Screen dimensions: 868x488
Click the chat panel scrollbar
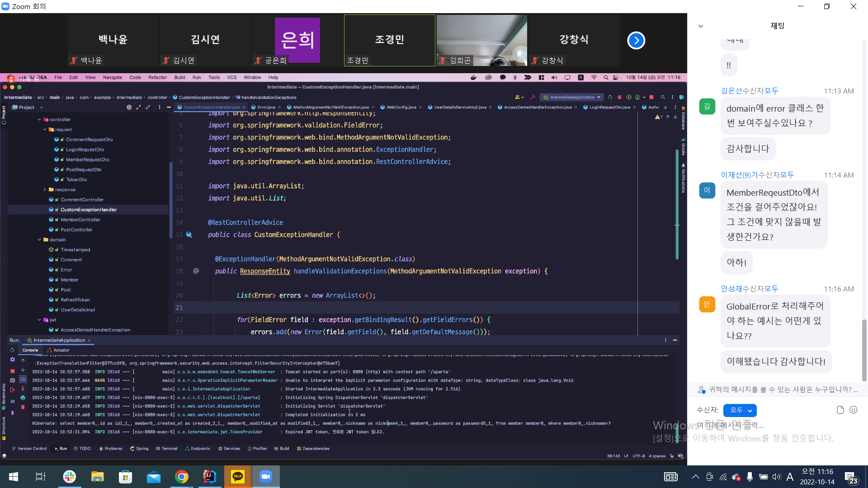click(864, 350)
